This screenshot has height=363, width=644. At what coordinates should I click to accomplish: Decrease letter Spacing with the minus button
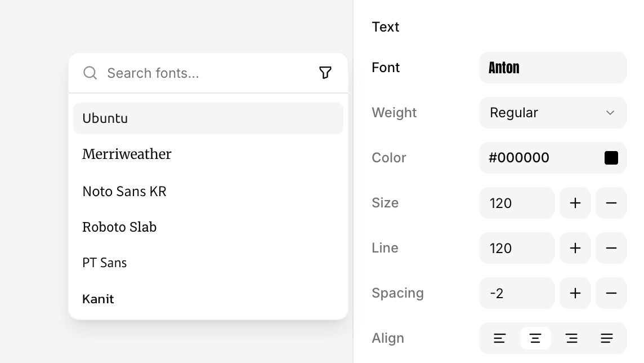click(611, 293)
